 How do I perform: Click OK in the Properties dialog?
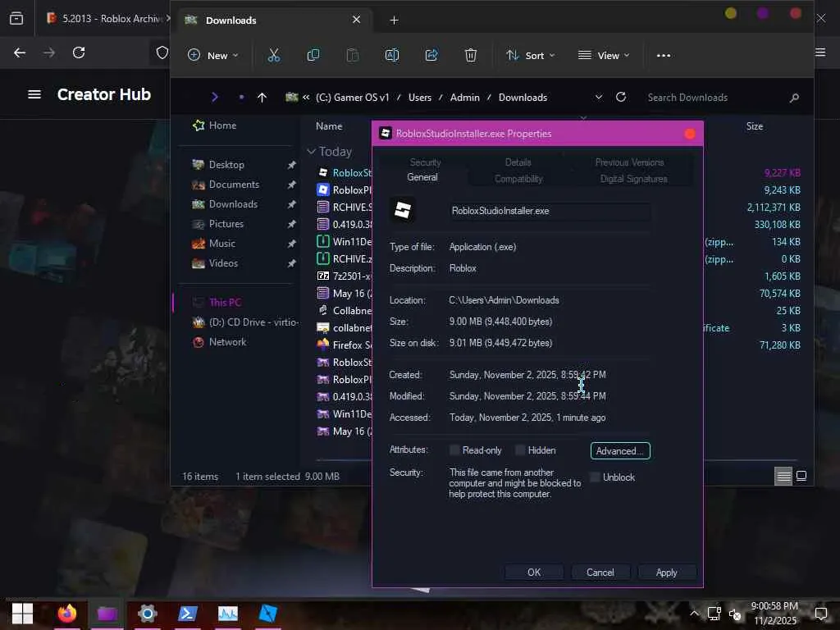point(534,572)
